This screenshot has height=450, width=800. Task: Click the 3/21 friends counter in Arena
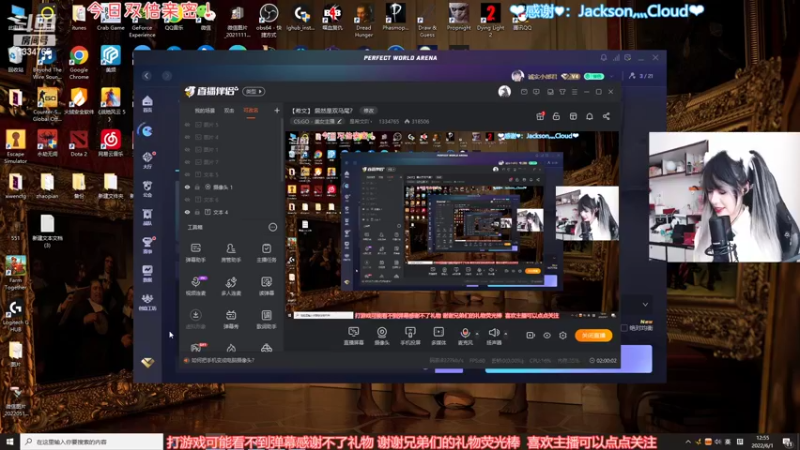[641, 76]
